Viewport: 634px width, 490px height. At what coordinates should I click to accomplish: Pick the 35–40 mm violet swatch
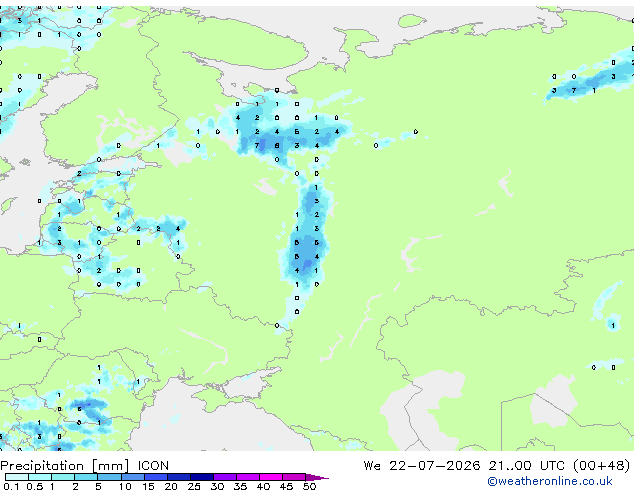[x=248, y=477]
